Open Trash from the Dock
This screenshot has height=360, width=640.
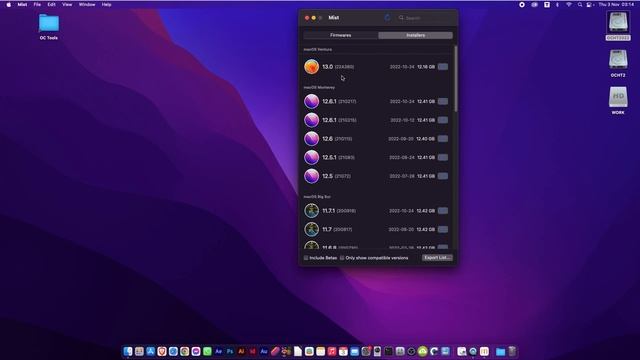pyautogui.click(x=512, y=351)
